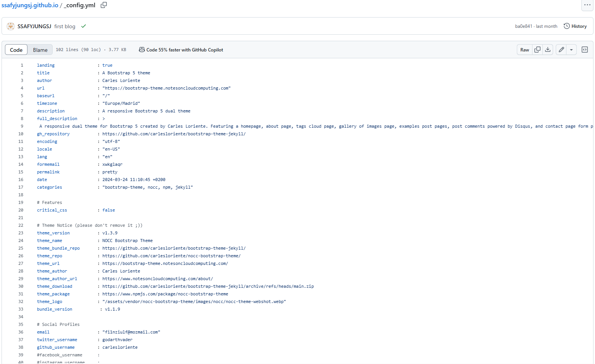Click the categories value string
The image size is (595, 364).
[x=148, y=187]
